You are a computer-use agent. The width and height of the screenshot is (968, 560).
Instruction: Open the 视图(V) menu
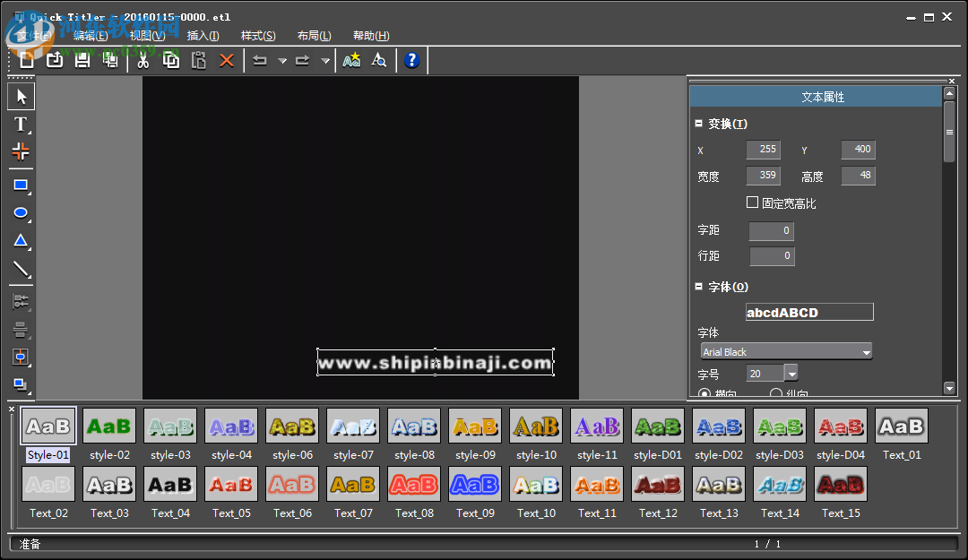click(x=148, y=36)
